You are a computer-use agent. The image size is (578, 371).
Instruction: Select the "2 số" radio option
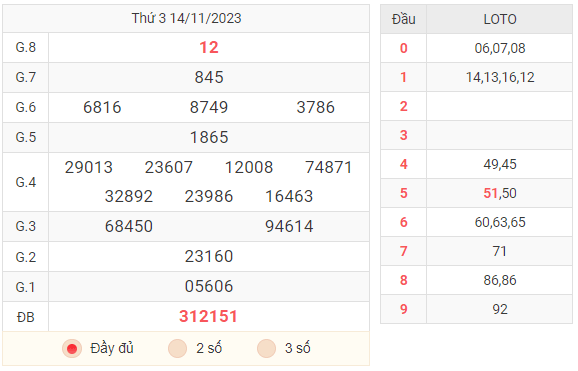[177, 349]
